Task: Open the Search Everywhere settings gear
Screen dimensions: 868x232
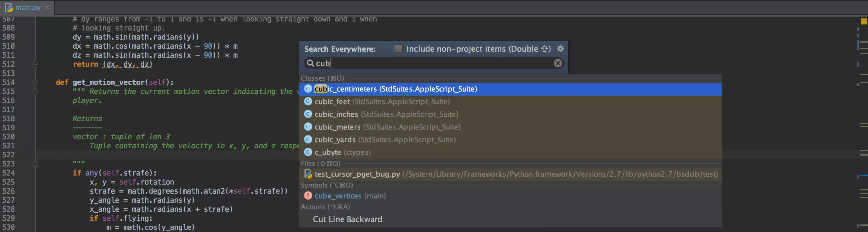Action: pyautogui.click(x=560, y=49)
